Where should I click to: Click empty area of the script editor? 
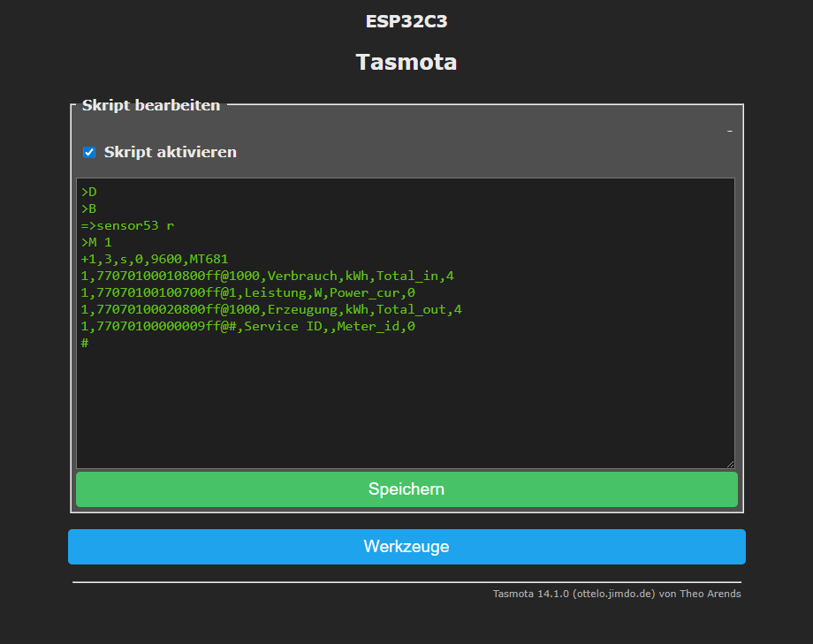406,406
